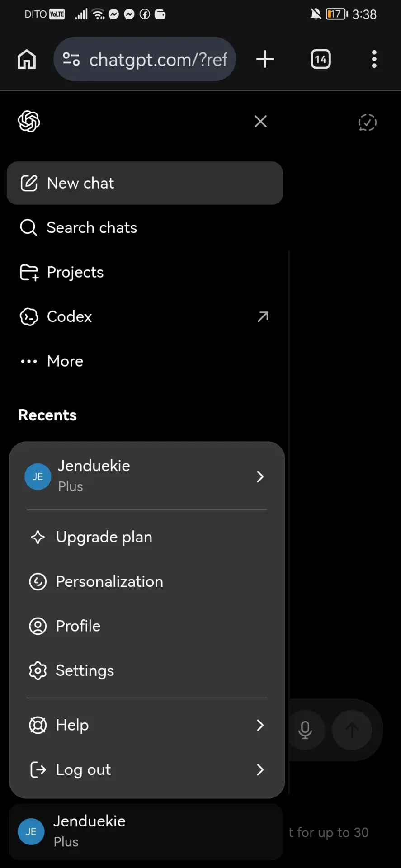Toggle temporary chat dashed-circle icon
This screenshot has width=401, height=868.
click(x=367, y=122)
